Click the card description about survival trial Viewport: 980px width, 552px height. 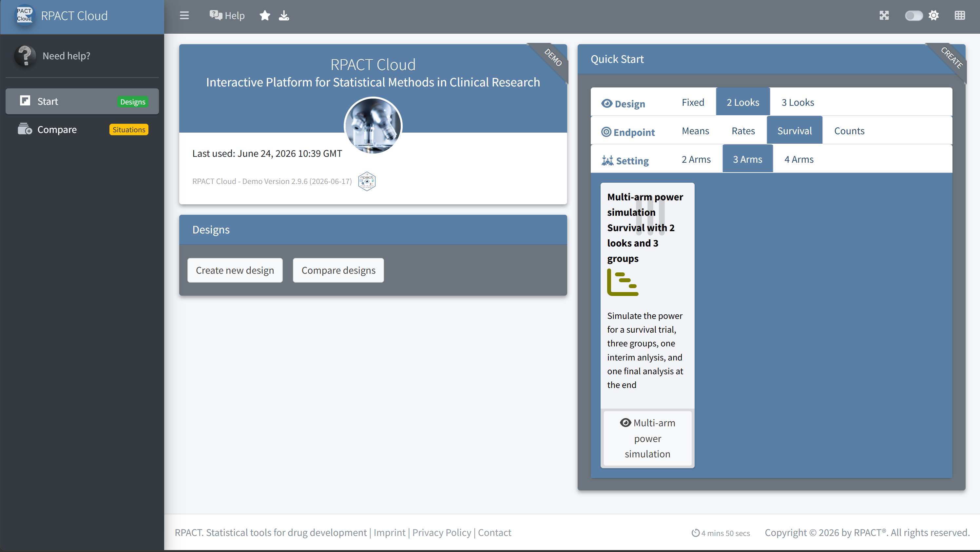point(645,350)
